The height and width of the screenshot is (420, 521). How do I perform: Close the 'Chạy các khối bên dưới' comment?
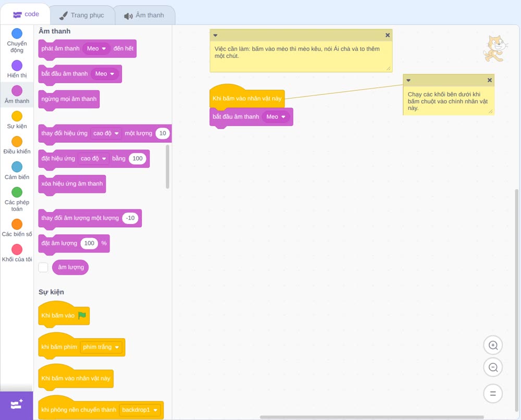click(489, 80)
